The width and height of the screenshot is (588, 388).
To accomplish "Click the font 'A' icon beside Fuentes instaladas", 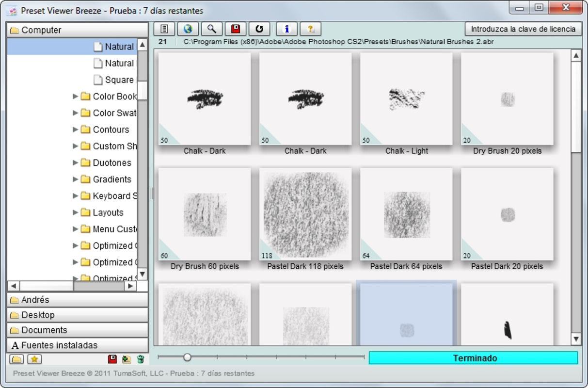I will tap(15, 345).
